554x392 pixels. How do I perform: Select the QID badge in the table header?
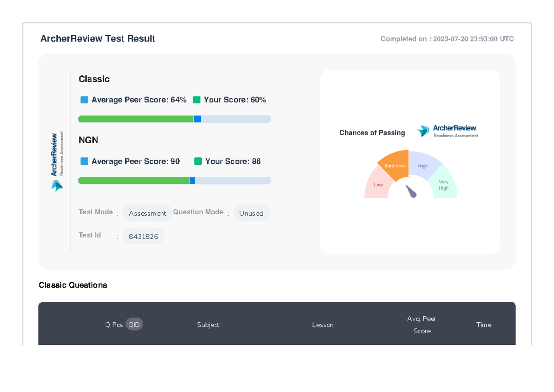pyautogui.click(x=134, y=324)
